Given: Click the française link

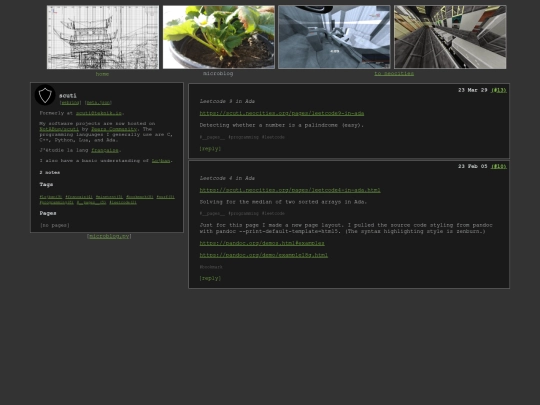Looking at the screenshot, I should point(105,150).
